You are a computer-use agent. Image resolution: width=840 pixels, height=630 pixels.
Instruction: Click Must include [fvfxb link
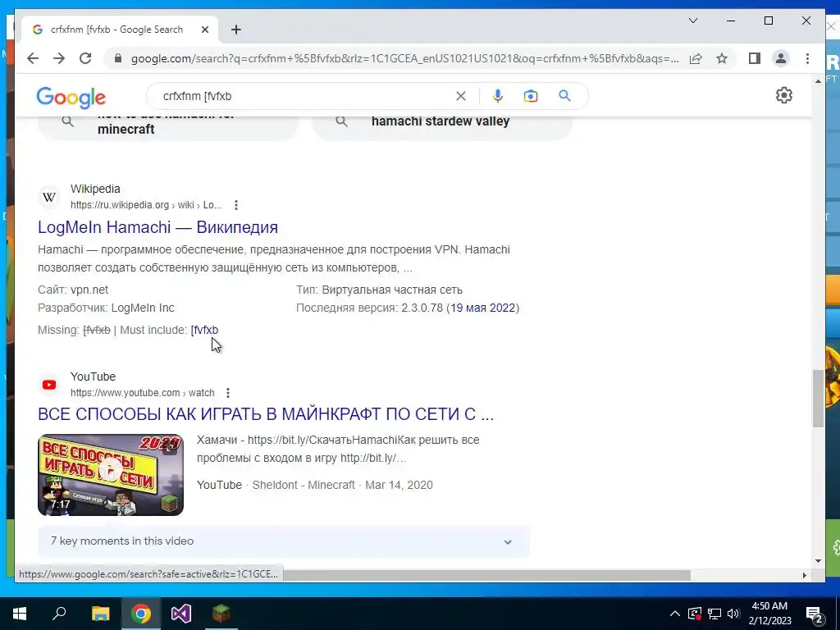coord(204,330)
